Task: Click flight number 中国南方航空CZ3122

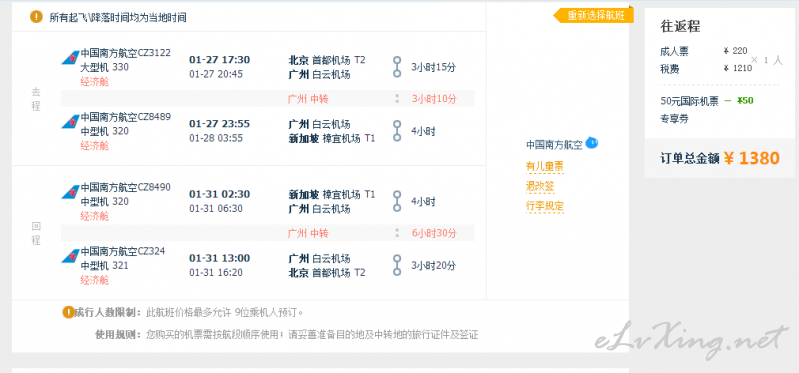Action: click(x=126, y=53)
